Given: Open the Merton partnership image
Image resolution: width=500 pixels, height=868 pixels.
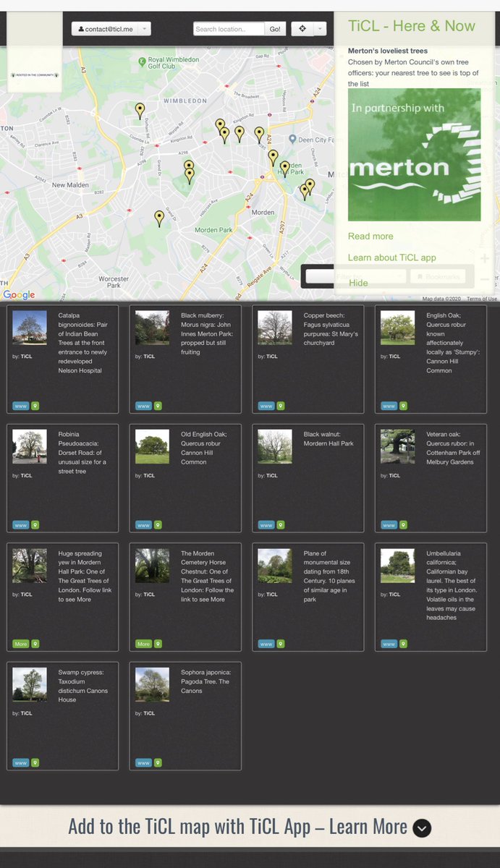Looking at the screenshot, I should [414, 155].
